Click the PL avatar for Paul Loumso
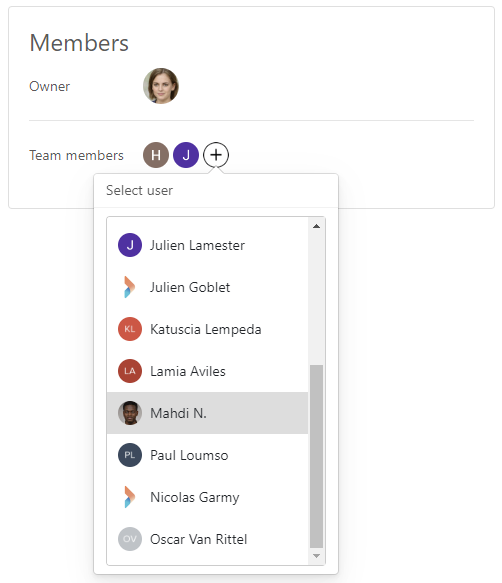 130,455
